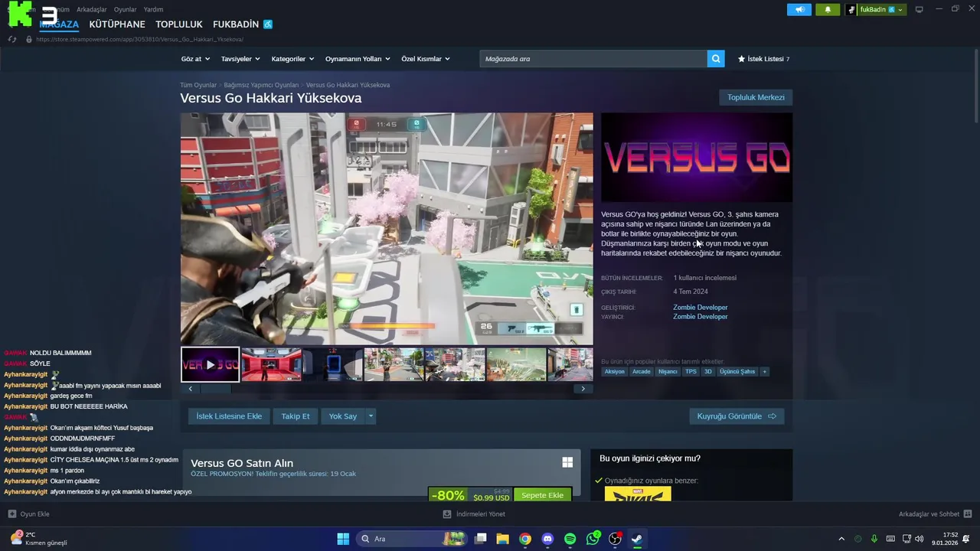The height and width of the screenshot is (551, 980).
Task: Open notifications with the green bell icon
Action: click(828, 10)
